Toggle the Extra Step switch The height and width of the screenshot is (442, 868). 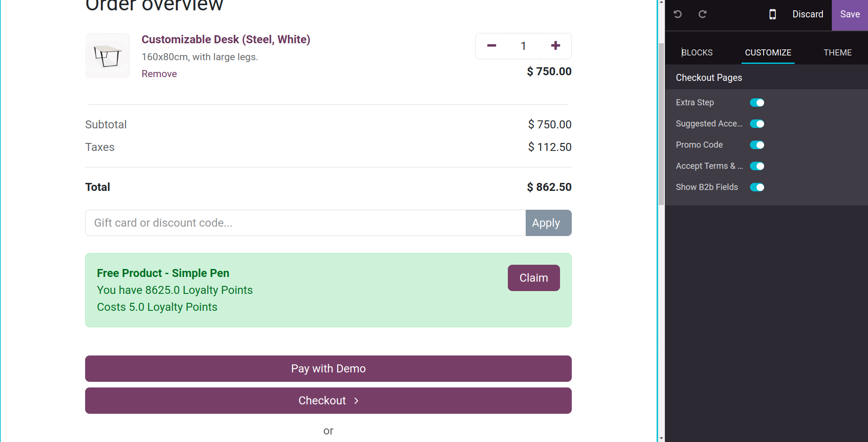[757, 103]
